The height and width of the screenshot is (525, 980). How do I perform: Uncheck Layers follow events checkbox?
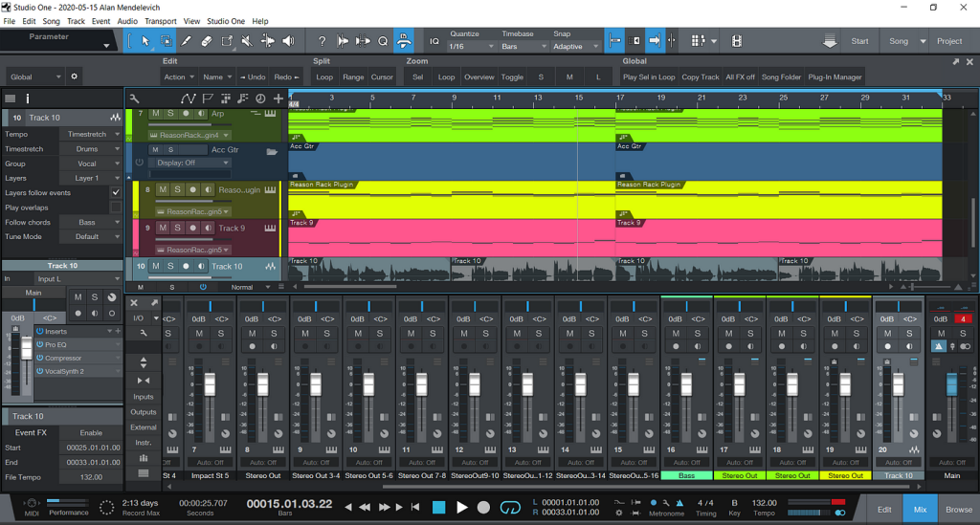tap(116, 192)
